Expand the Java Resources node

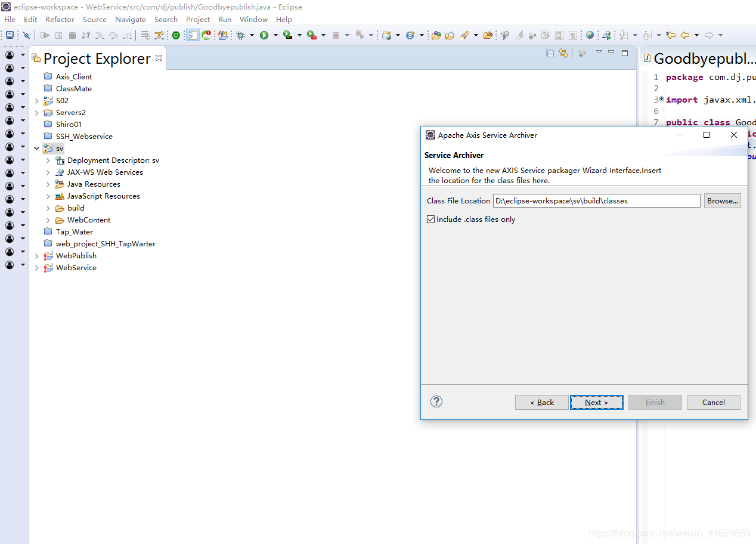pos(48,184)
